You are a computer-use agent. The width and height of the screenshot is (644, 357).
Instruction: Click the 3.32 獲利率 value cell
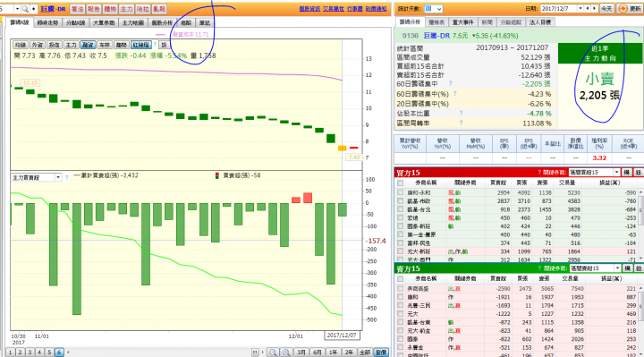[x=599, y=157]
